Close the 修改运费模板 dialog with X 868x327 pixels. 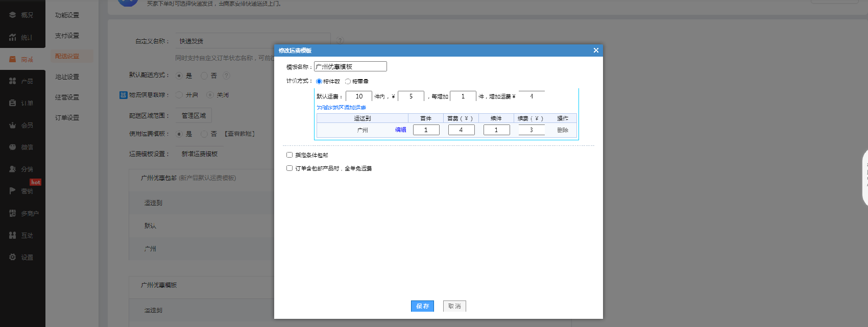click(596, 51)
